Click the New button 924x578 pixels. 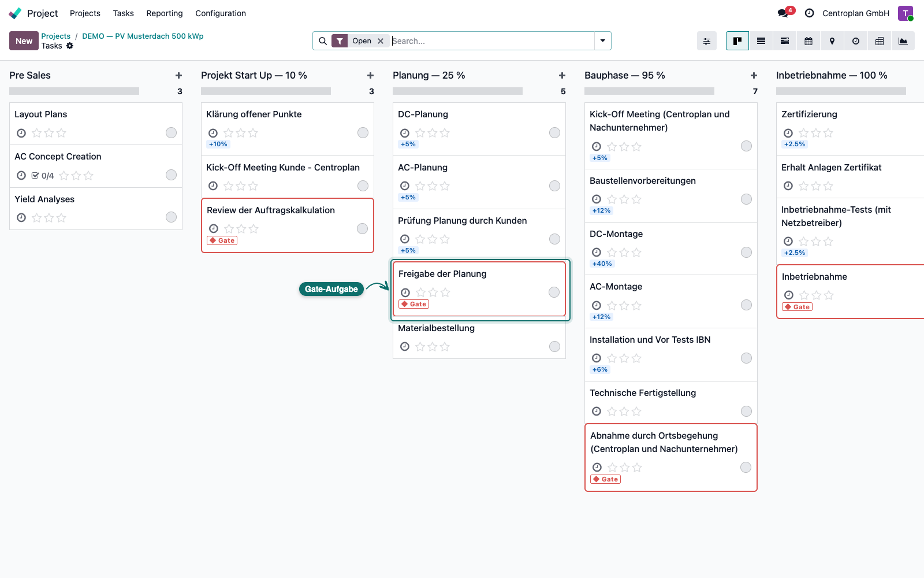[24, 41]
